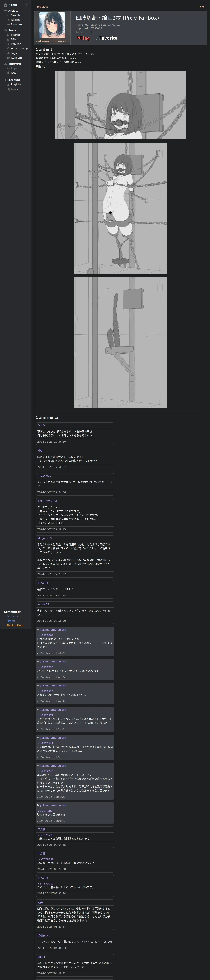Open Recent artists in the sidebar
The height and width of the screenshot is (980, 210).
point(13,20)
